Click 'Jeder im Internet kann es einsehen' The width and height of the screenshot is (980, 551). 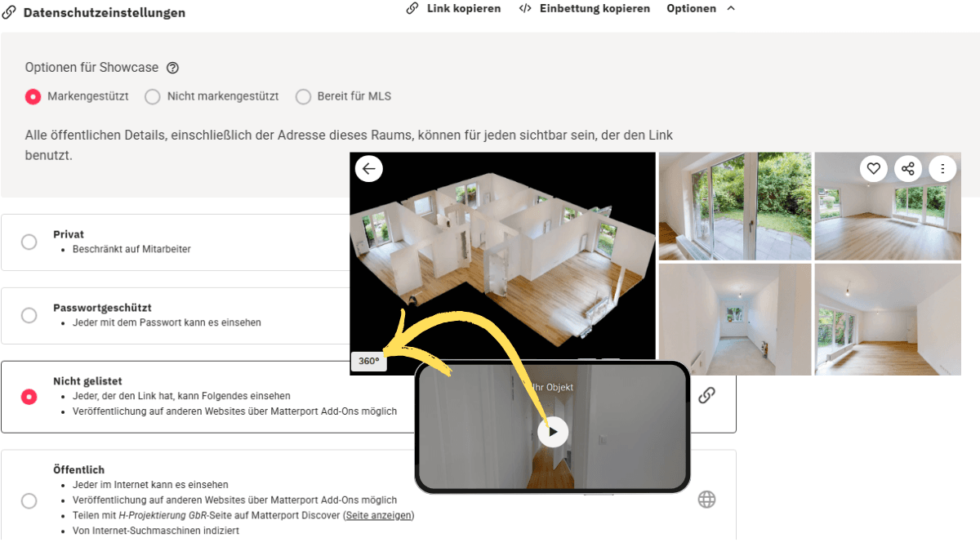(x=150, y=485)
